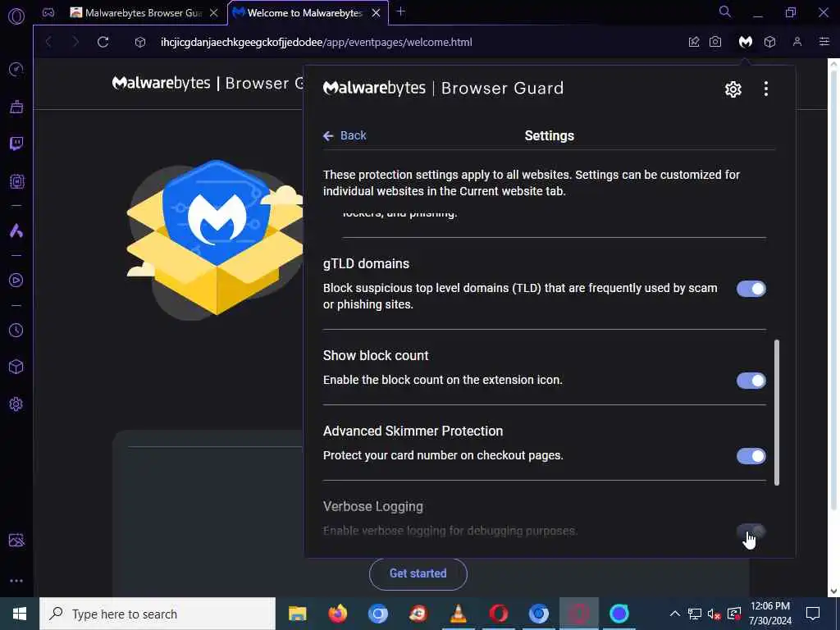Open GX Control speedometer icon in sidebar
This screenshot has width=840, height=630.
tap(16, 69)
